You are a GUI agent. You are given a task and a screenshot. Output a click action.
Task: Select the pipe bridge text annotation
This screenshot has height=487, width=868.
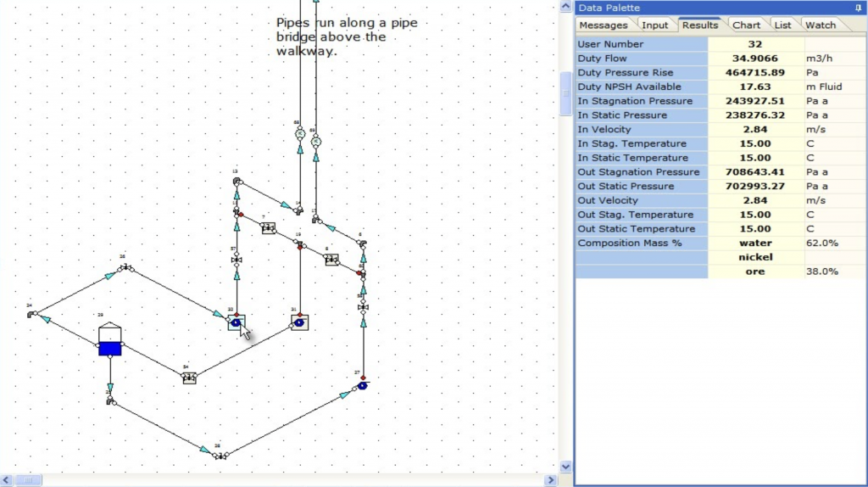346,36
